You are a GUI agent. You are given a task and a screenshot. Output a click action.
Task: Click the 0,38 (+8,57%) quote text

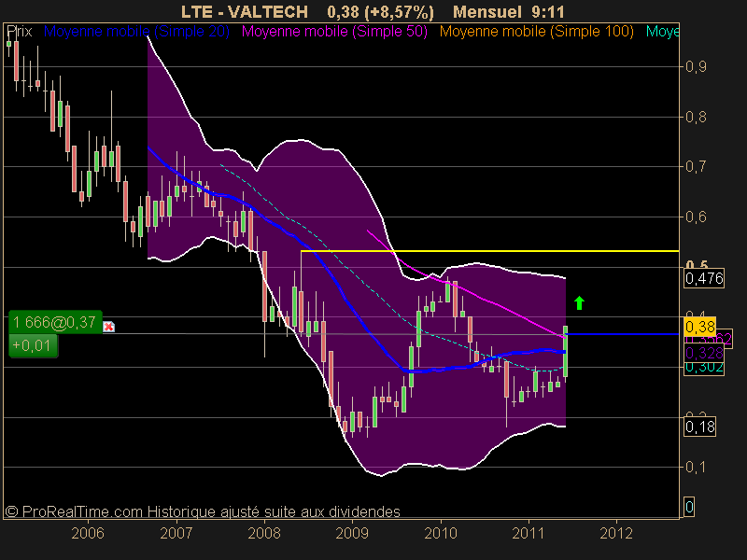(x=381, y=11)
